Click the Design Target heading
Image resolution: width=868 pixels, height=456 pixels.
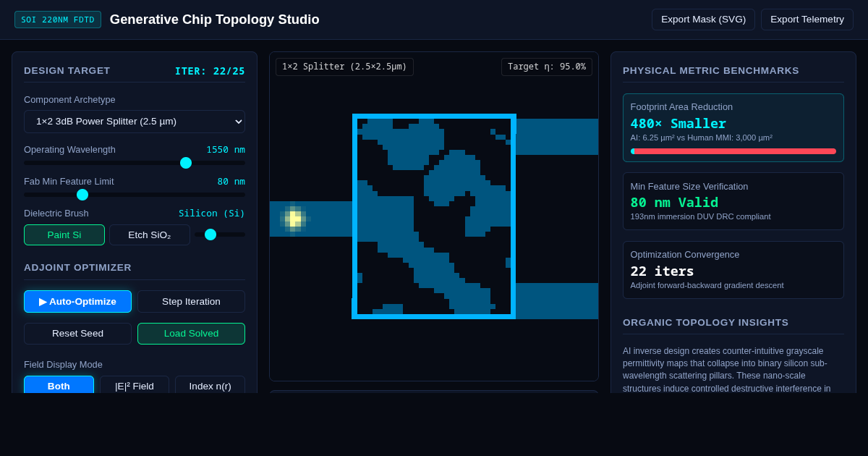67,71
